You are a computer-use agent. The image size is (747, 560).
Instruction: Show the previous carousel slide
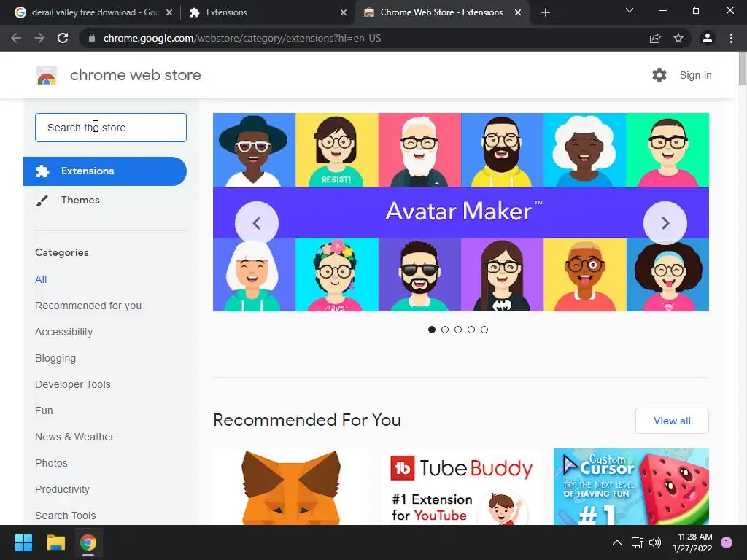coord(257,223)
